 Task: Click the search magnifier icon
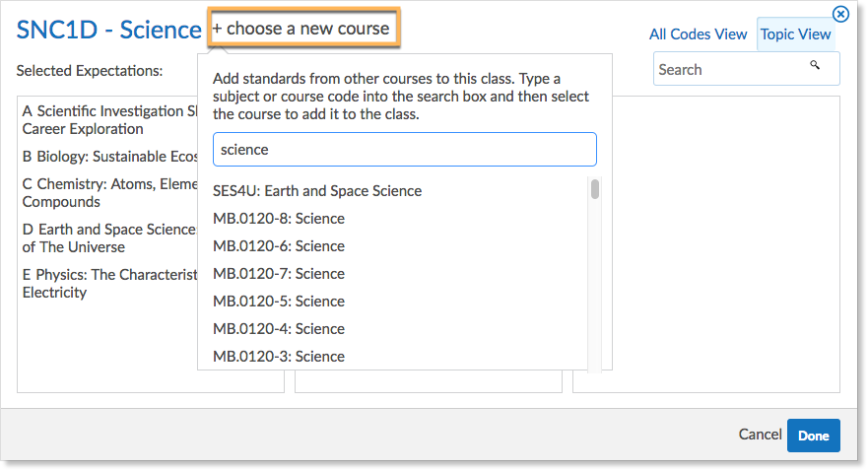[814, 65]
